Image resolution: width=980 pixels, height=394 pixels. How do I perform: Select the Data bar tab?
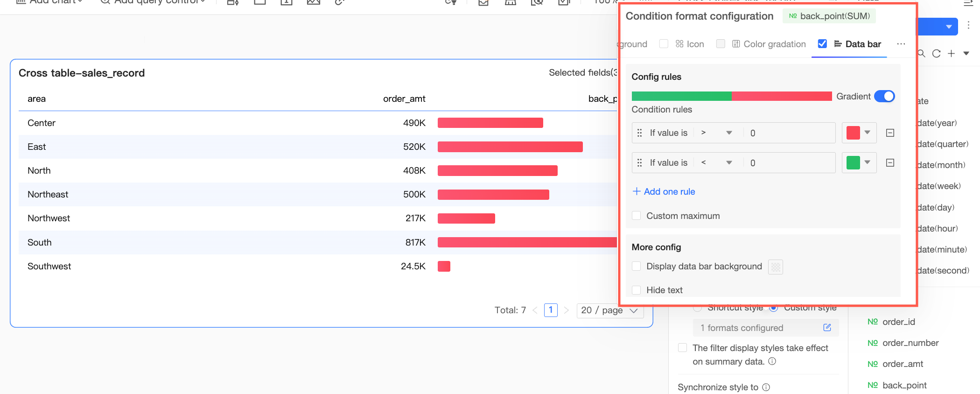click(x=858, y=44)
